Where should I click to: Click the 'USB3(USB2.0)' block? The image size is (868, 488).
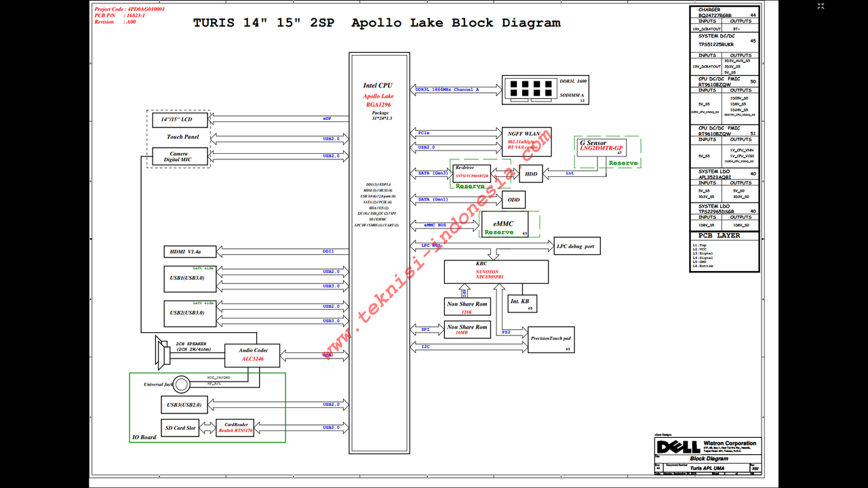pos(184,405)
